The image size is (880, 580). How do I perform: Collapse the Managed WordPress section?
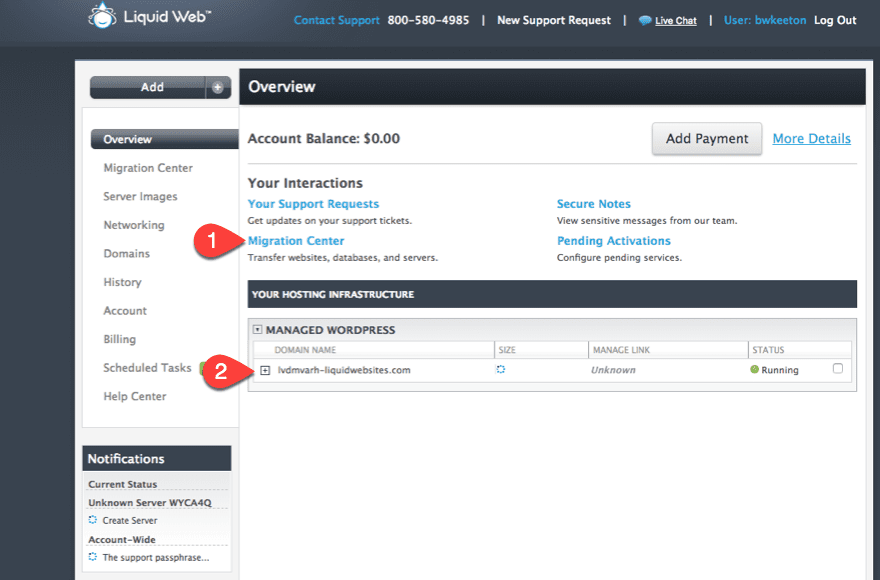pos(257,330)
